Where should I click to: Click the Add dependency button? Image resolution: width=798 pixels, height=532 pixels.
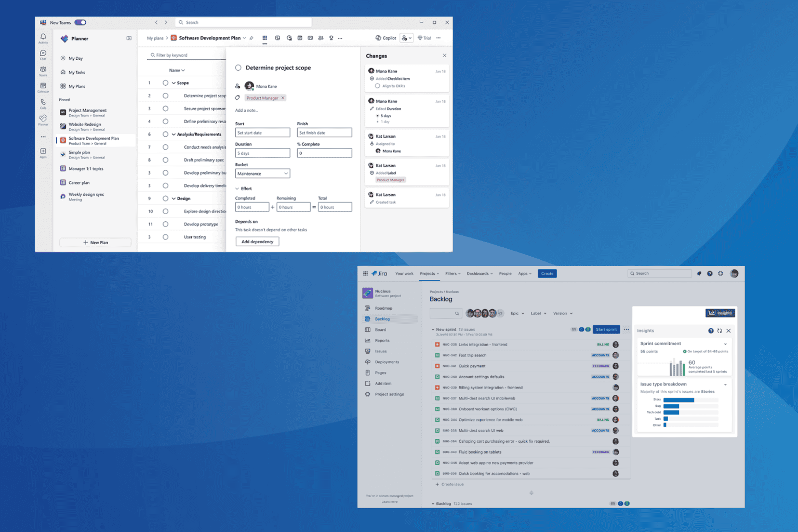257,242
